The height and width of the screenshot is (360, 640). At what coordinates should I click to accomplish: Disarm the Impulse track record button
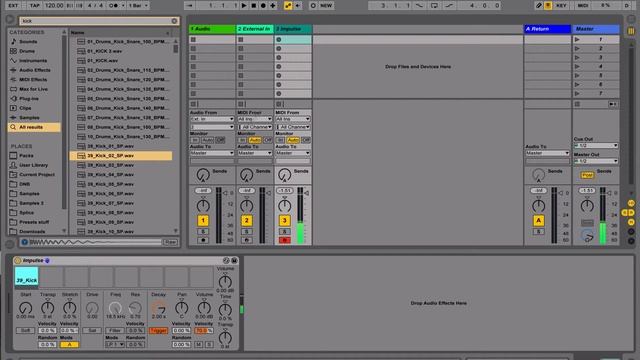[284, 240]
